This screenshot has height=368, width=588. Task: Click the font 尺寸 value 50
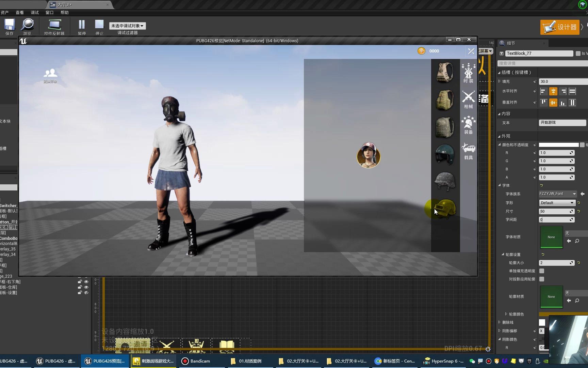click(557, 211)
